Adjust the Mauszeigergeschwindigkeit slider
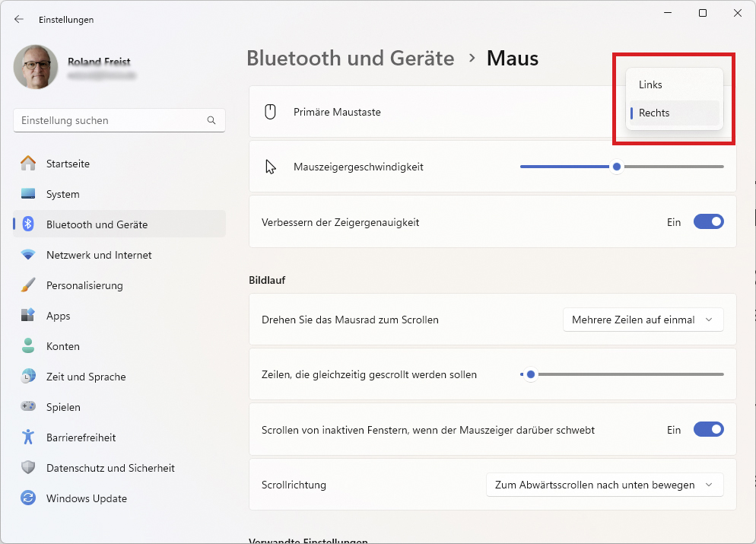 pyautogui.click(x=616, y=166)
